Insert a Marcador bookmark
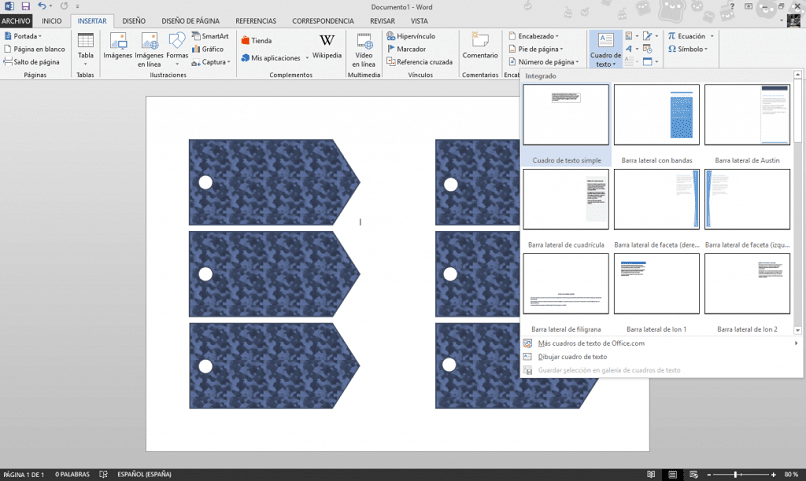Image resolution: width=806 pixels, height=481 pixels. pos(406,49)
